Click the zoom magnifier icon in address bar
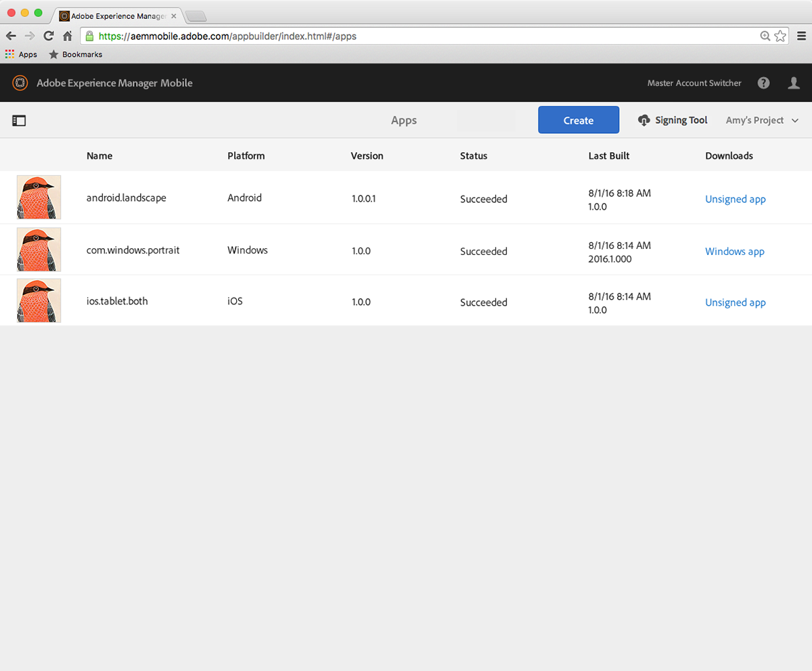Image resolution: width=812 pixels, height=671 pixels. [x=765, y=37]
